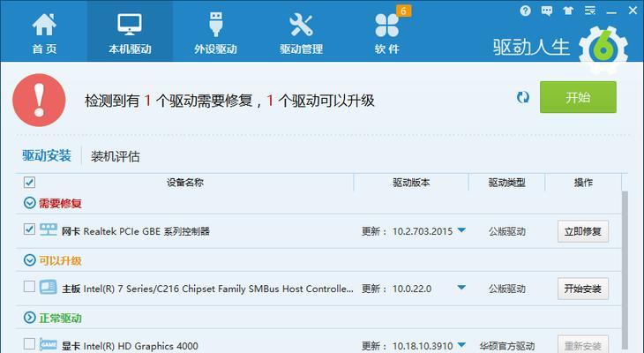
Task: Open the feedback chat bubble icon
Action: point(547,11)
